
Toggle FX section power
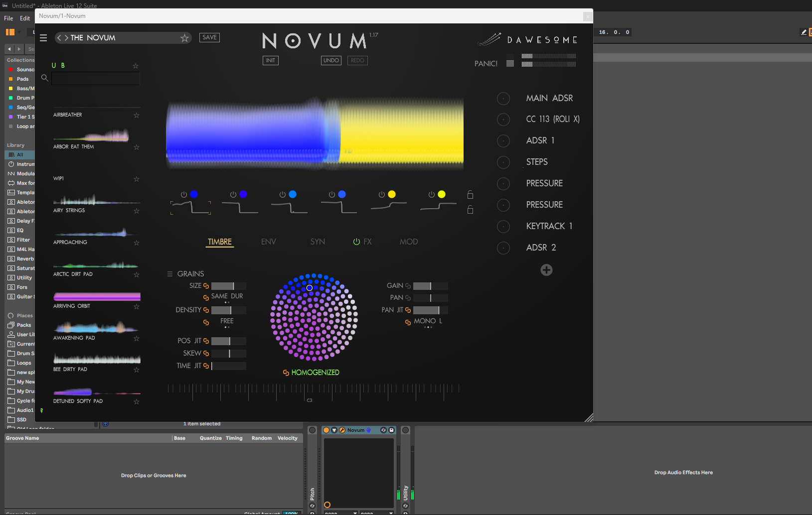click(x=356, y=242)
